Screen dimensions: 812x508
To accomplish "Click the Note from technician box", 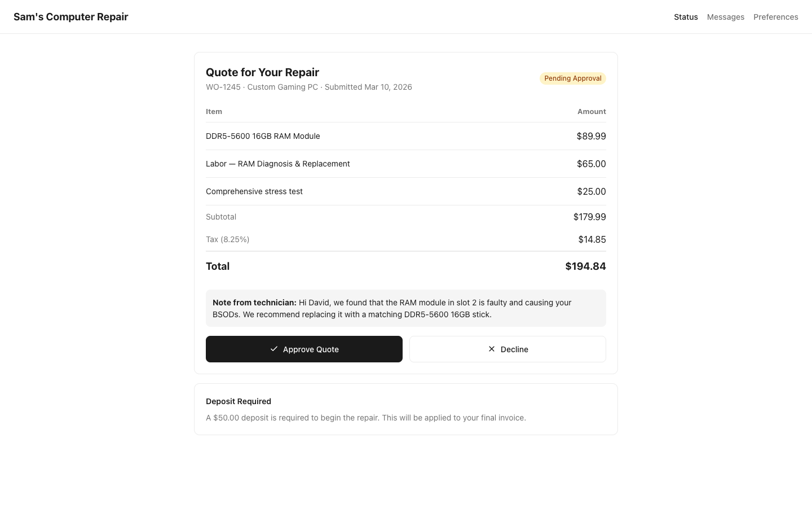I will point(406,308).
